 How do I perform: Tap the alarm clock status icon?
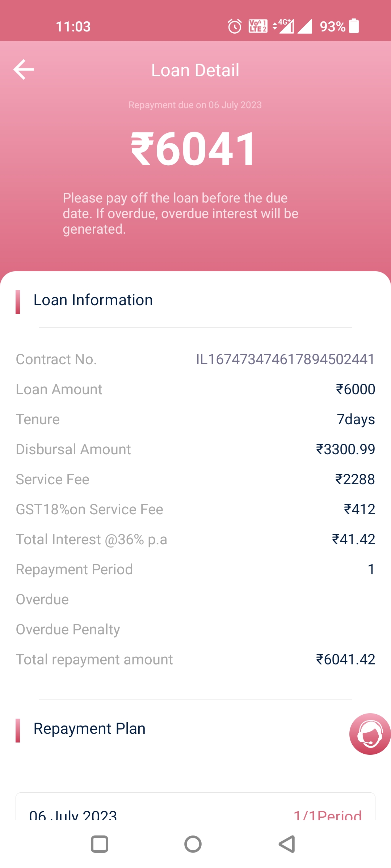click(235, 26)
